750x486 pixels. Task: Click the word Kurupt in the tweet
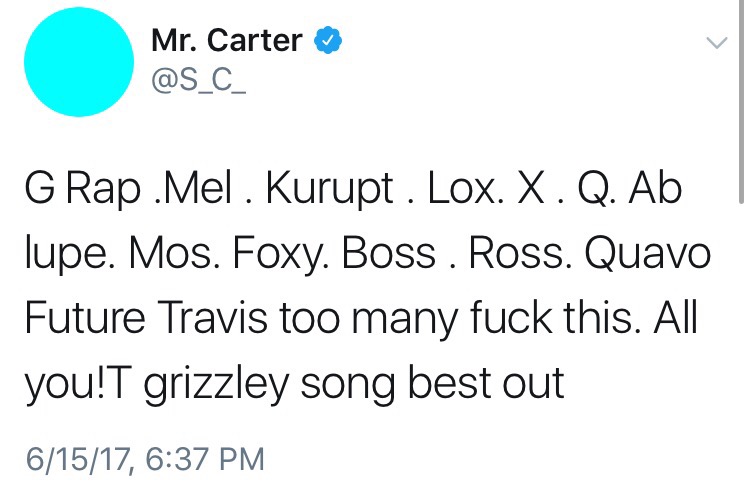point(329,190)
